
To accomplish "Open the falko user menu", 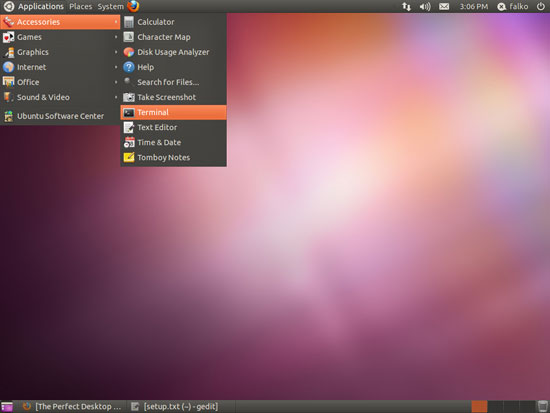I will [x=512, y=6].
